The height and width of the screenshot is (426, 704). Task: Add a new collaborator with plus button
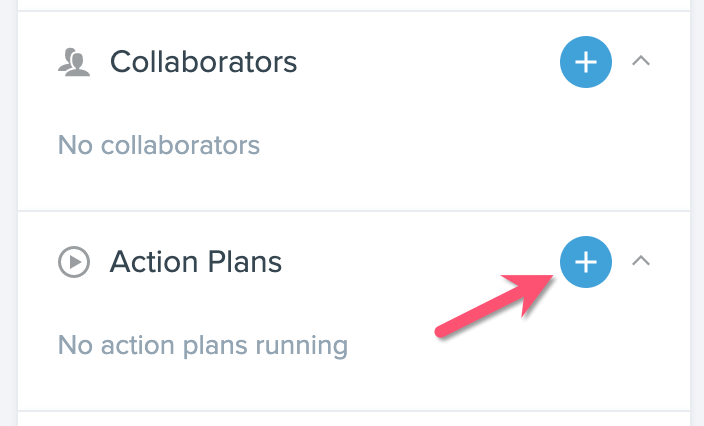pyautogui.click(x=585, y=62)
